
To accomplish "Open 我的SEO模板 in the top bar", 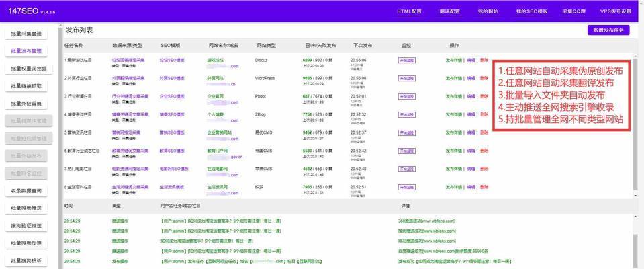I will [532, 11].
